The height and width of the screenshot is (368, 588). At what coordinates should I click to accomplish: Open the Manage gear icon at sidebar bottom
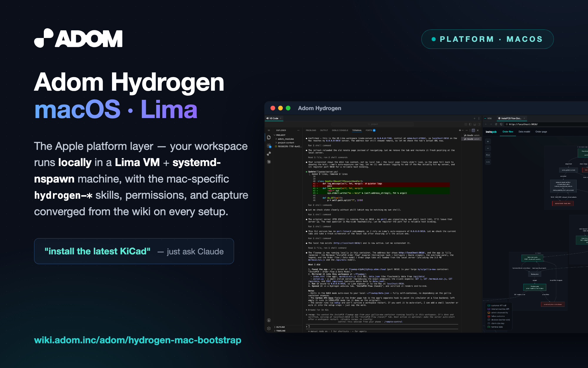point(269,328)
